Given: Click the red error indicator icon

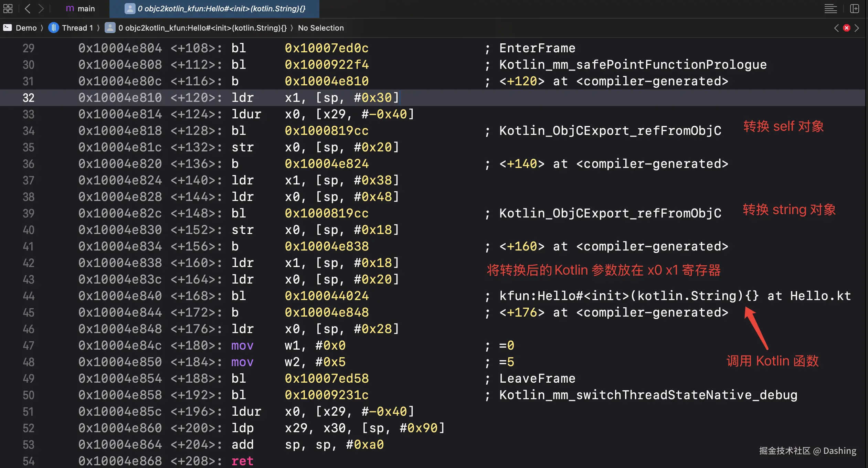Looking at the screenshot, I should point(847,28).
